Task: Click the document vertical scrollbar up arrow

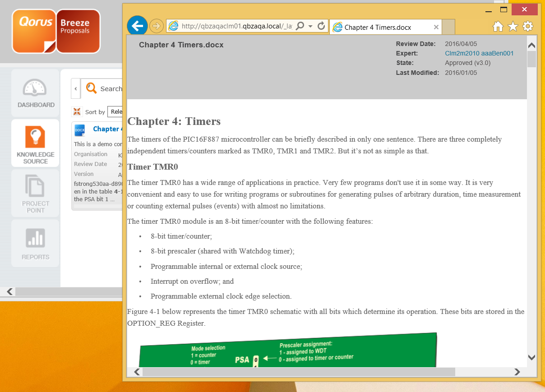Action: 531,46
